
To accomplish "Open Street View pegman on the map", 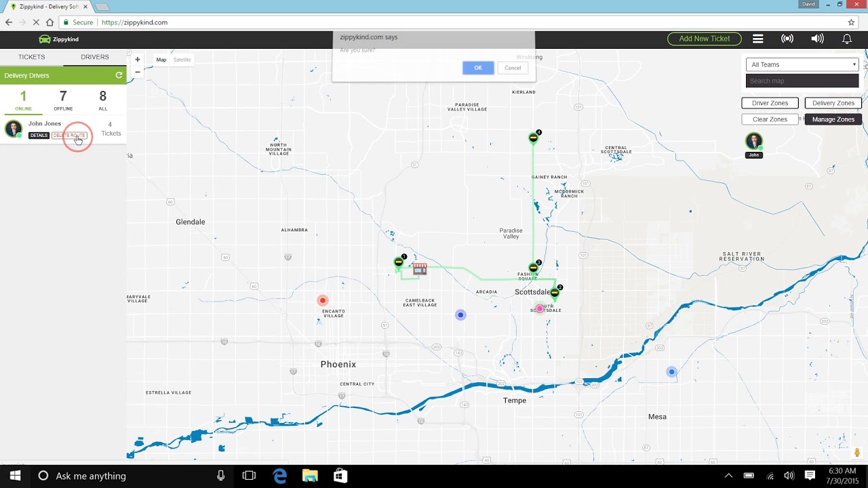I will tap(857, 452).
